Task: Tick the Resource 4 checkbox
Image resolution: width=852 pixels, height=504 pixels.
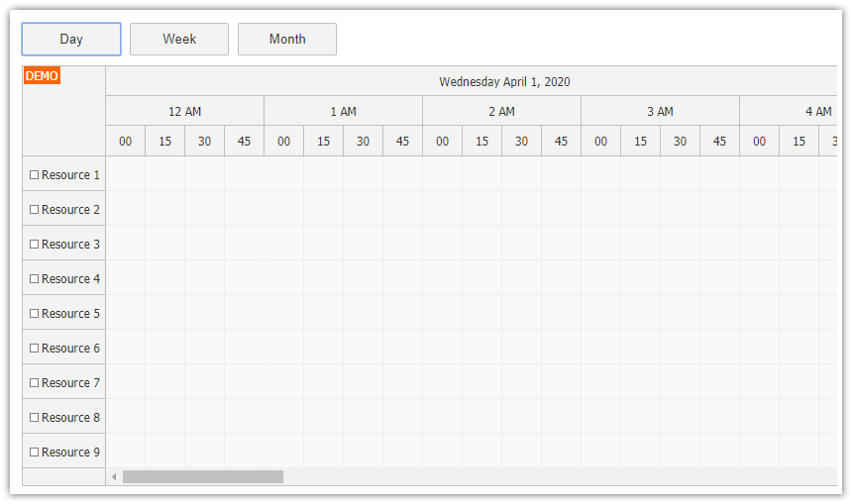Action: (x=35, y=279)
